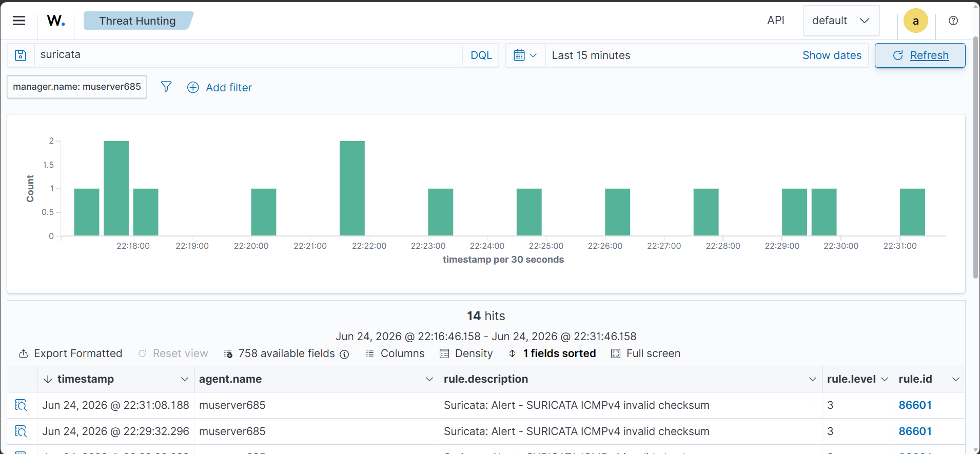Viewport: 980px width, 454px height.
Task: Open the agent.name column chevron menu
Action: (x=429, y=379)
